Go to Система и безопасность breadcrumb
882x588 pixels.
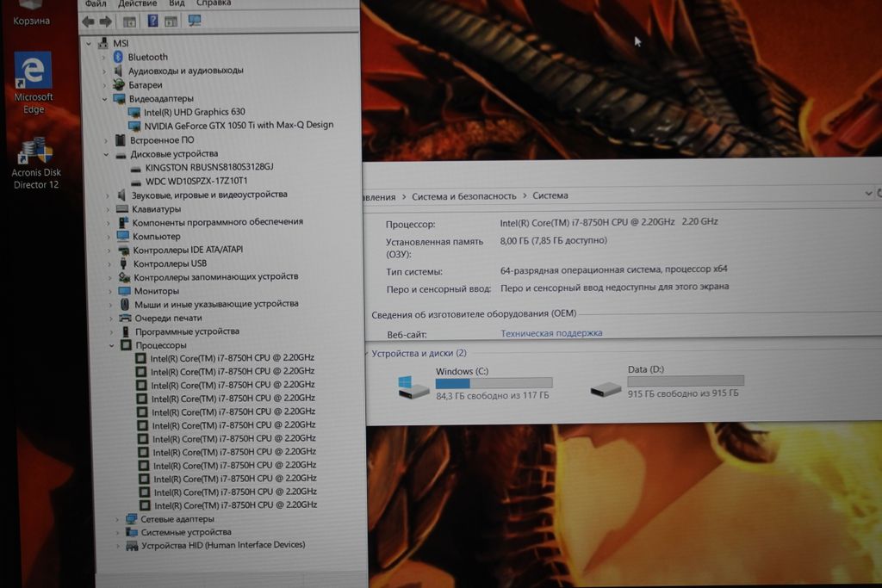click(x=463, y=196)
